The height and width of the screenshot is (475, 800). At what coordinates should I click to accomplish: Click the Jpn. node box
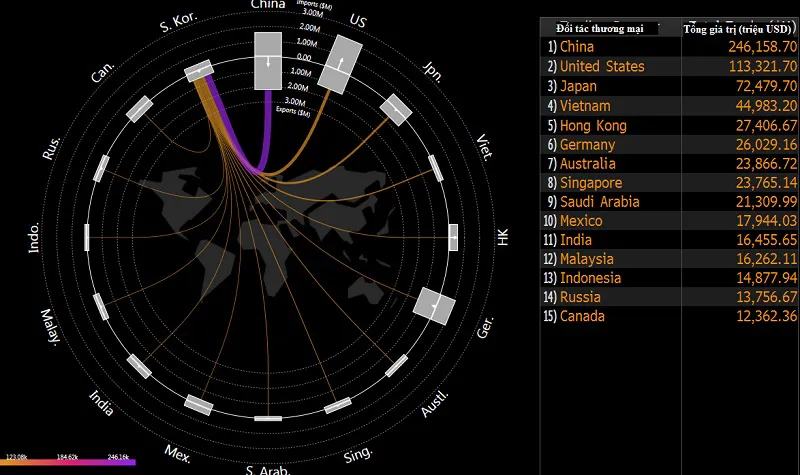[x=396, y=110]
